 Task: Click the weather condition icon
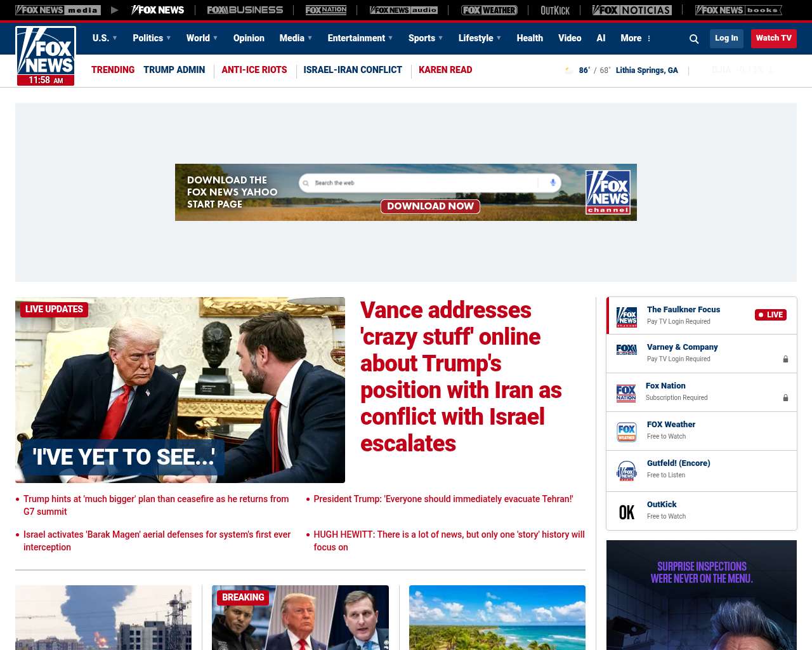[569, 70]
